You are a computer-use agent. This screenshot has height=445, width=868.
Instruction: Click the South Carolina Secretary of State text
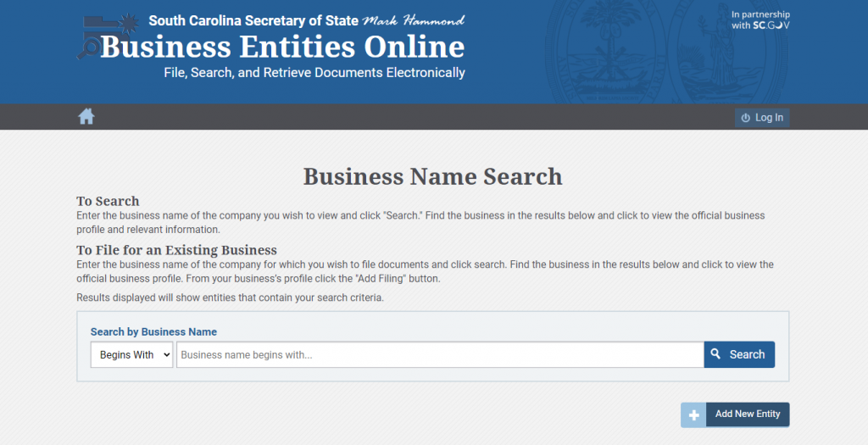pyautogui.click(x=253, y=20)
